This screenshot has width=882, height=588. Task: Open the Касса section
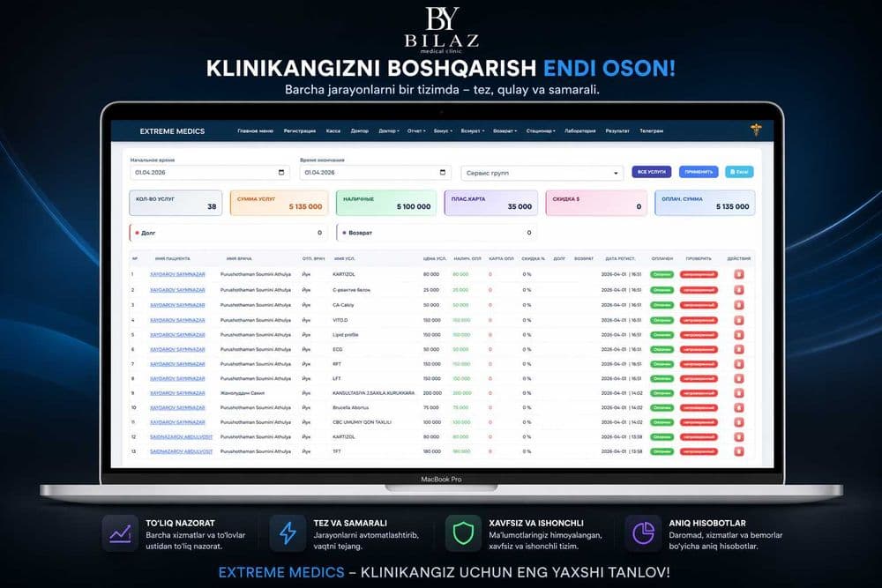click(333, 131)
